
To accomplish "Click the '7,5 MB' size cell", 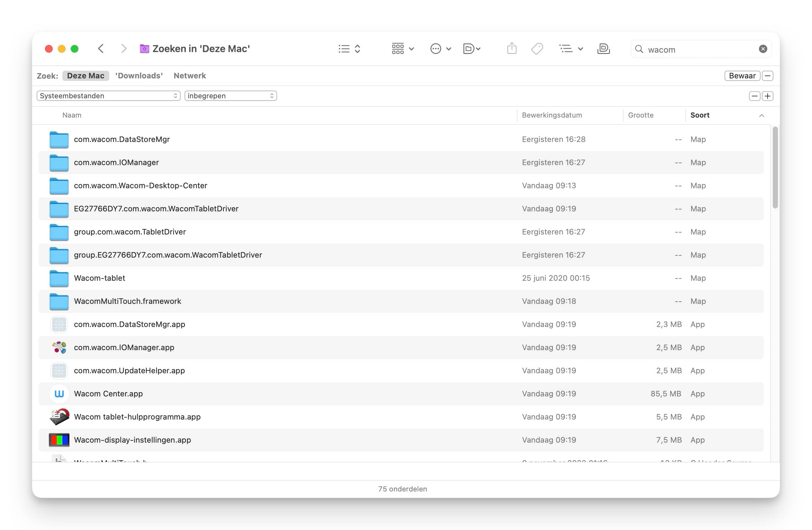I will pos(669,440).
